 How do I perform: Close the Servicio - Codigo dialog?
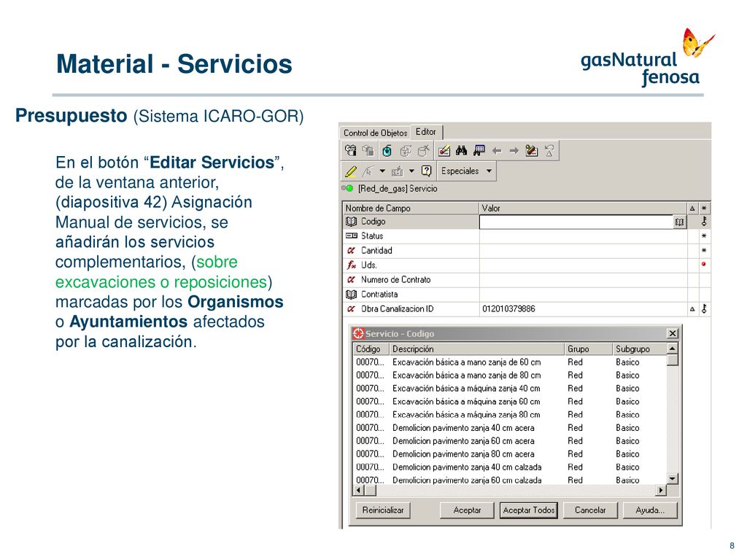[672, 333]
